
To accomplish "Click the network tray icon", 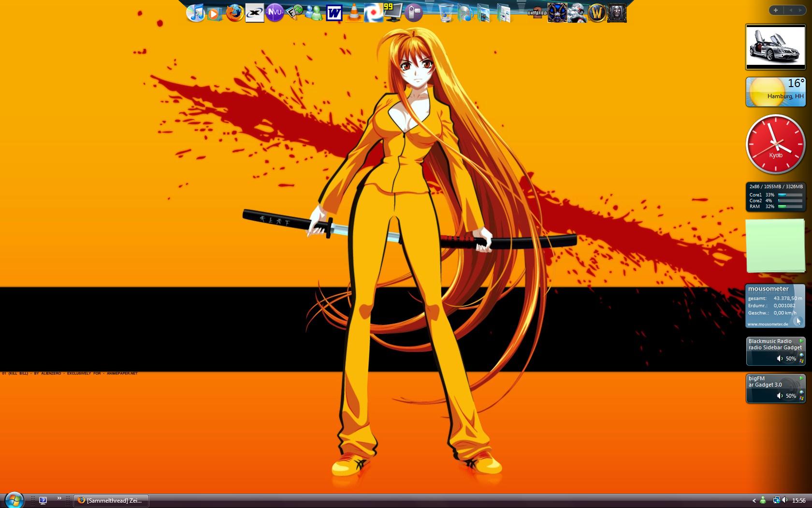I will 776,500.
